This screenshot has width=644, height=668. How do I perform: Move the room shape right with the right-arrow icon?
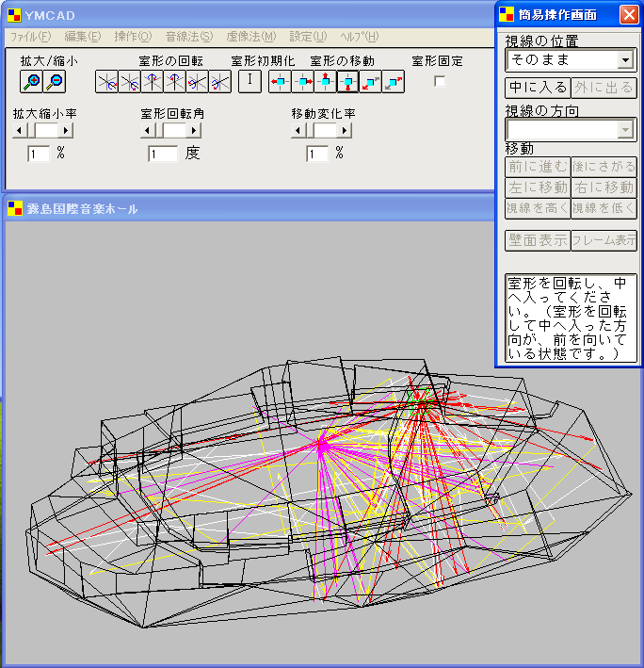[302, 81]
